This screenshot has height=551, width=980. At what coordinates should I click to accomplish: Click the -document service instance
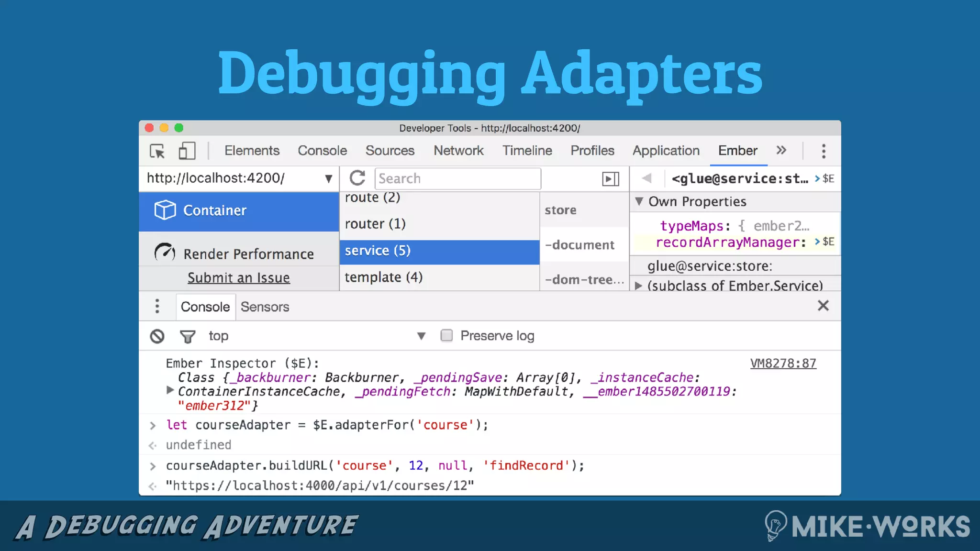pos(585,245)
